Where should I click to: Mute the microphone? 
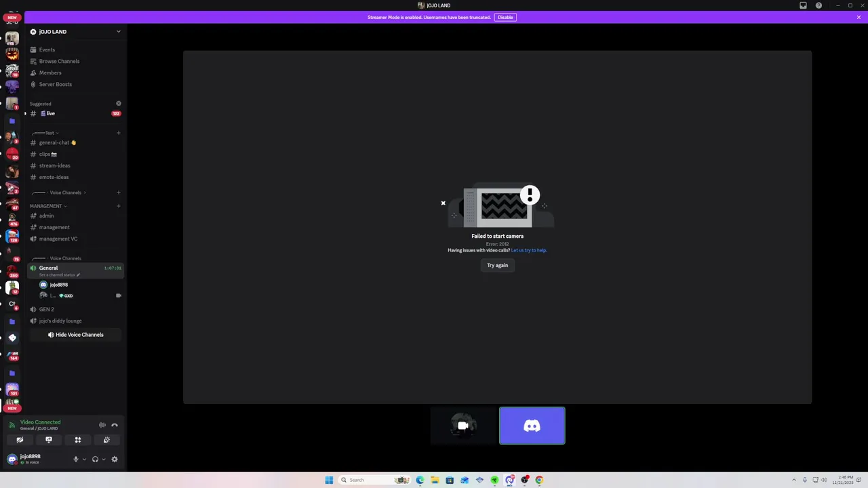(76, 459)
